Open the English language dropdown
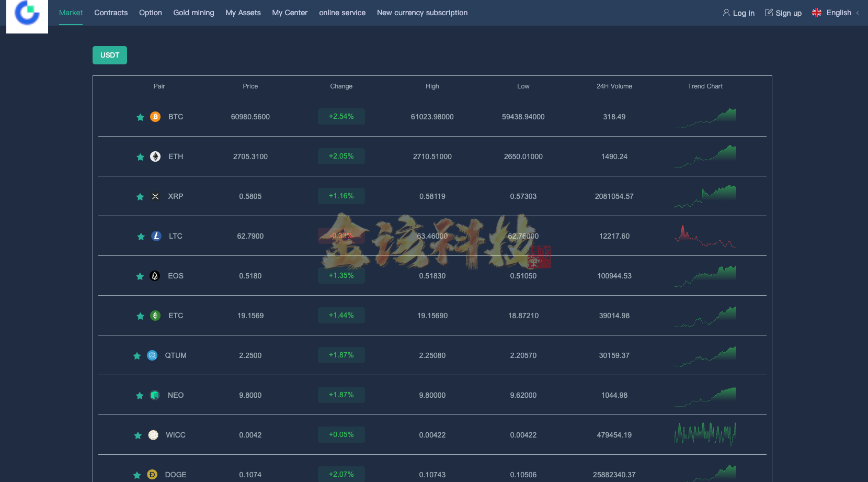The height and width of the screenshot is (482, 868). (x=839, y=13)
